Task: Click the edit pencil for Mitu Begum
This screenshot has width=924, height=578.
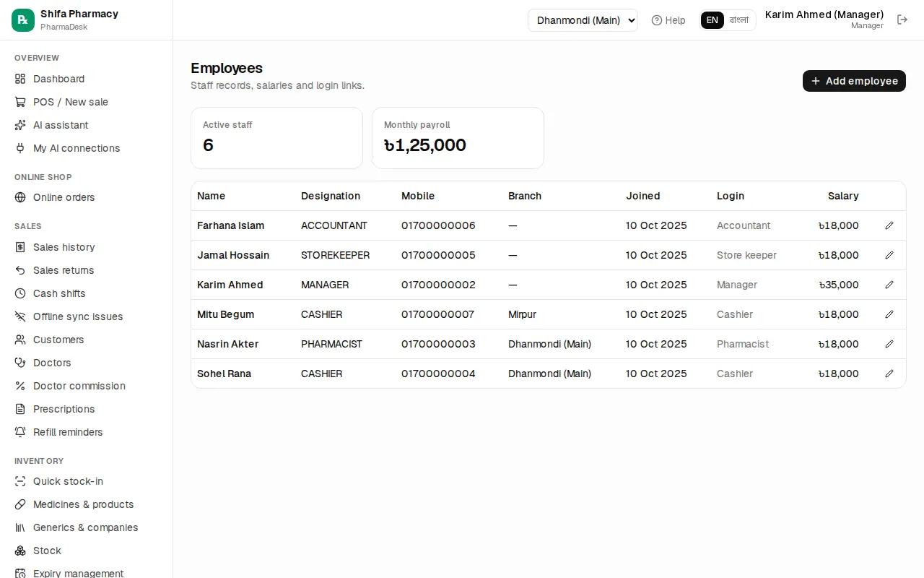Action: pos(889,314)
